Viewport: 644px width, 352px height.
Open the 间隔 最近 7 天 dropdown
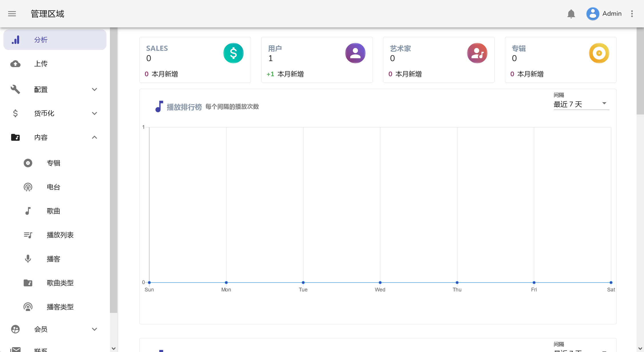581,104
